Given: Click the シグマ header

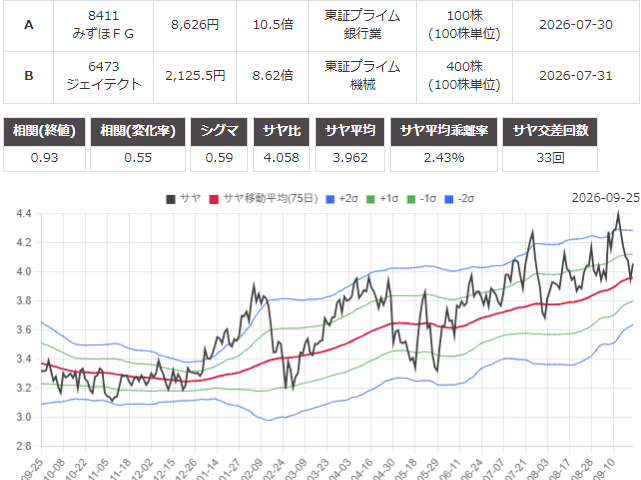Looking at the screenshot, I should [219, 131].
